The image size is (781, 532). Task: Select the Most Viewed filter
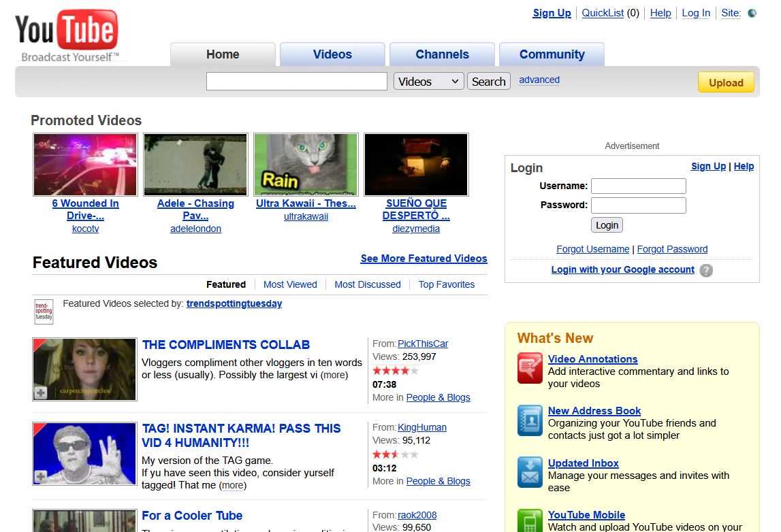tap(290, 284)
